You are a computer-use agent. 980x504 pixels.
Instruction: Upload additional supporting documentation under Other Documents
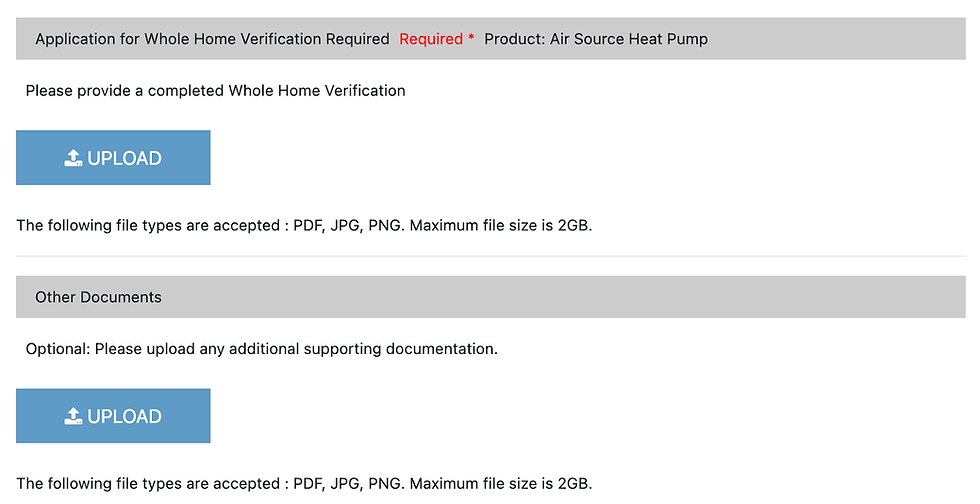coord(113,416)
